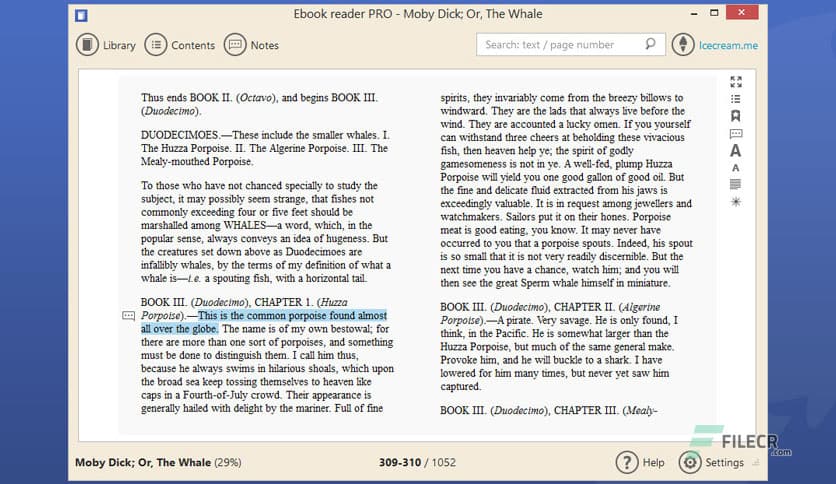The image size is (836, 484).
Task: Decrease font size with small A
Action: [x=736, y=168]
